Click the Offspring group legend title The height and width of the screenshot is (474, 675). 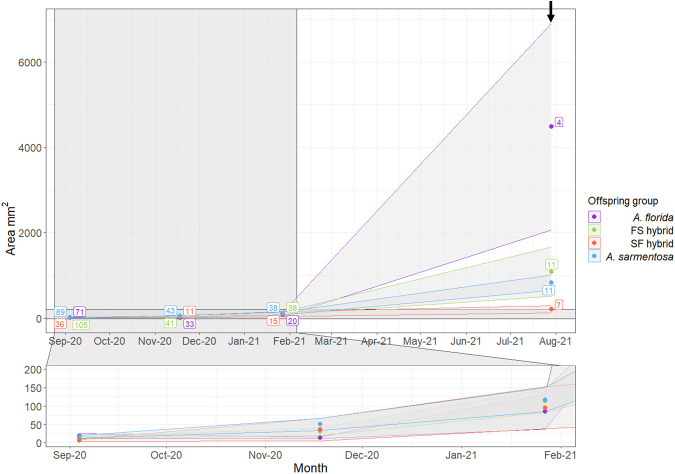click(623, 199)
